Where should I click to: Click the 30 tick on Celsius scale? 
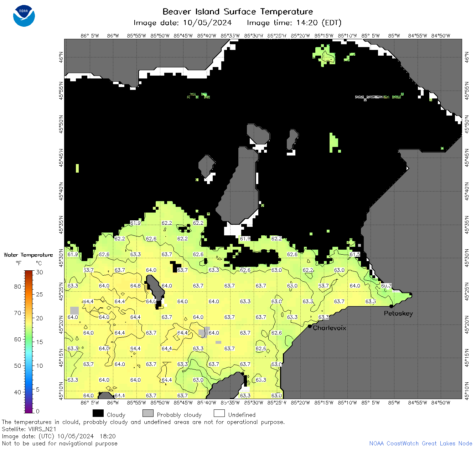click(x=40, y=272)
